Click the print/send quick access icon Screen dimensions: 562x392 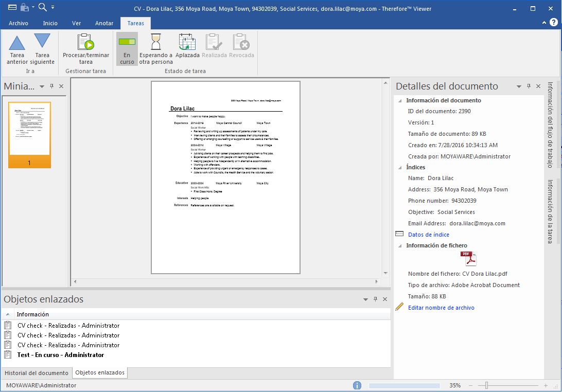[x=24, y=7]
